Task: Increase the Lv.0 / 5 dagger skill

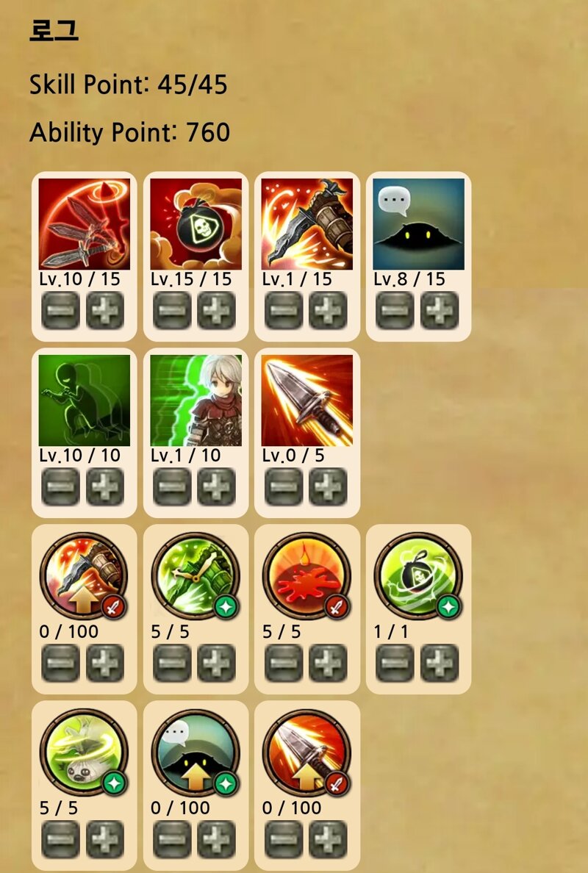Action: (328, 486)
